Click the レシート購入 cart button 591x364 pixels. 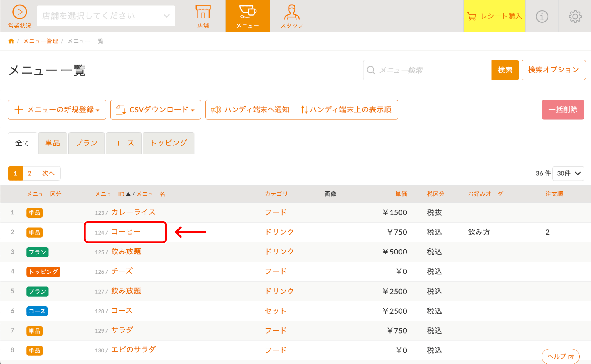494,16
